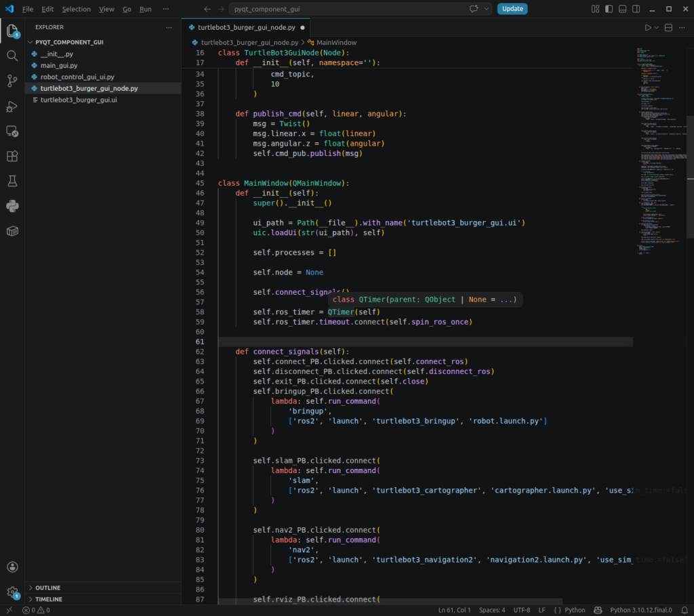
Task: Click the vertical editor scrollbar
Action: (691, 177)
